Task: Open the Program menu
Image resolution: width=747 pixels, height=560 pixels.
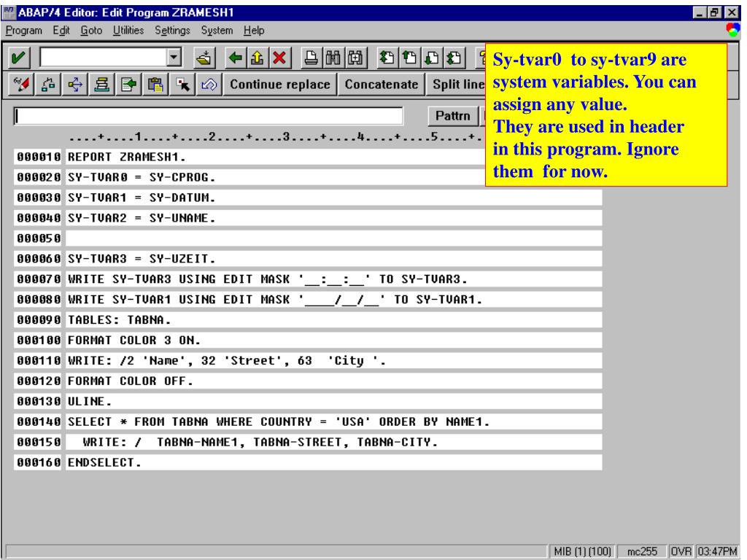Action: 24,31
